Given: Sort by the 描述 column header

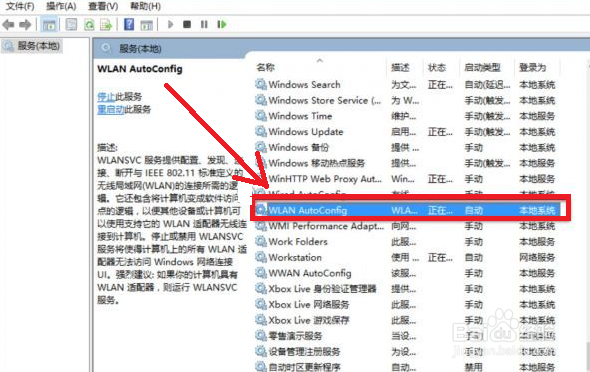Looking at the screenshot, I should pyautogui.click(x=400, y=68).
